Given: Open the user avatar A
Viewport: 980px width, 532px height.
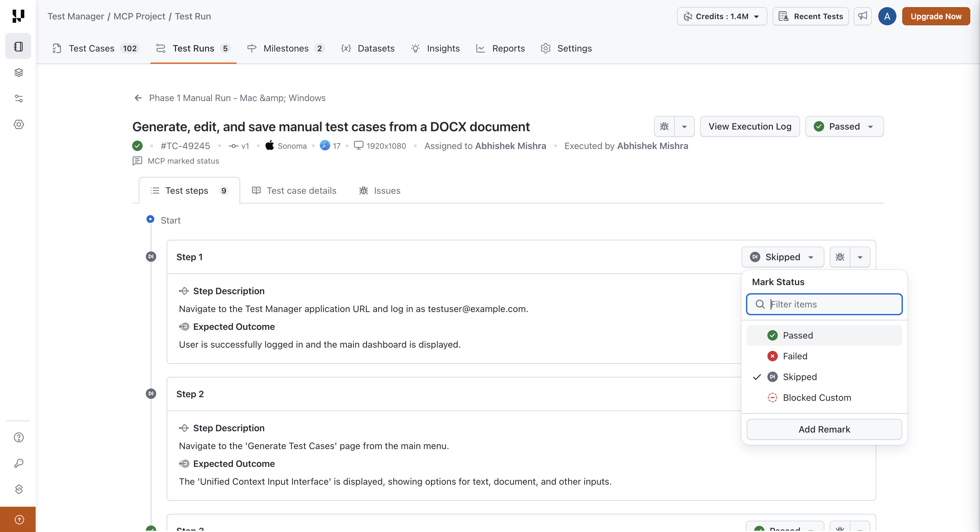Looking at the screenshot, I should [887, 16].
